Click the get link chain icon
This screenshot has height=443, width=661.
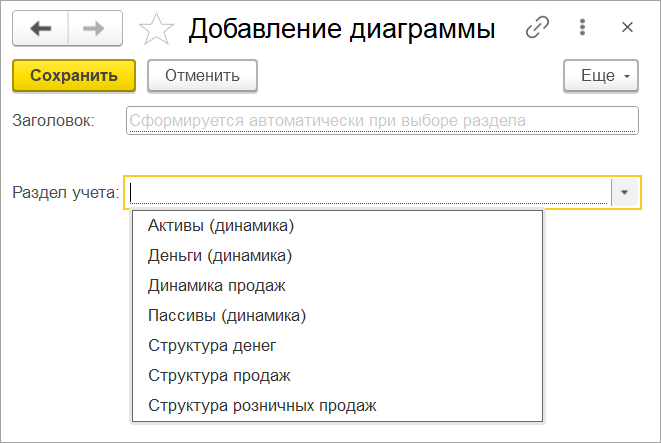pyautogui.click(x=538, y=29)
